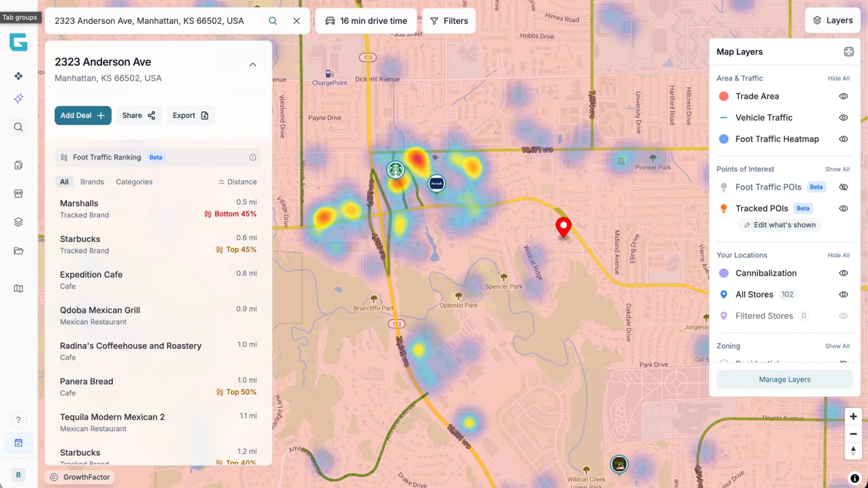Open the sidebar search magnifier icon

[18, 127]
